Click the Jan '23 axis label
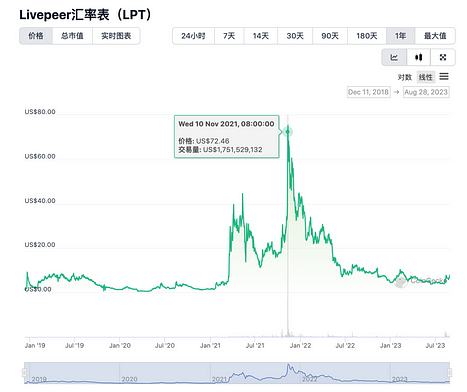The width and height of the screenshot is (467, 392). pyautogui.click(x=390, y=346)
